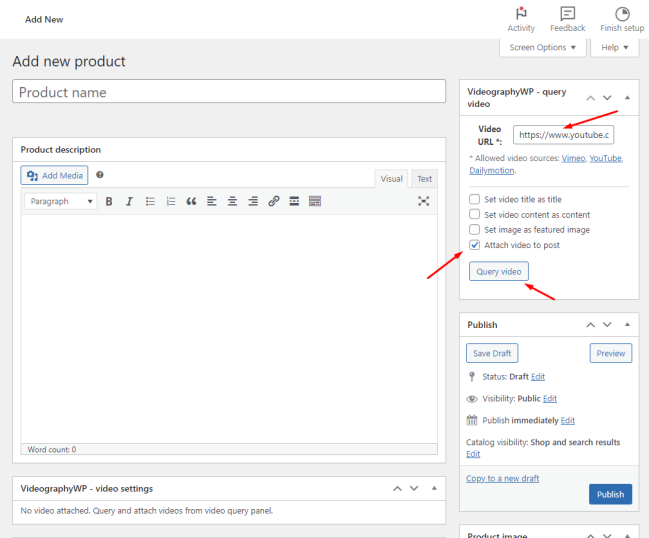Open the Dailymotion source link

492,171
